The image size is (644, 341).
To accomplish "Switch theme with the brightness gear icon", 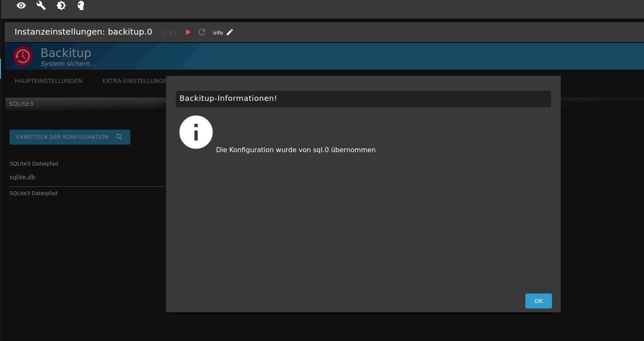I will 61,5.
